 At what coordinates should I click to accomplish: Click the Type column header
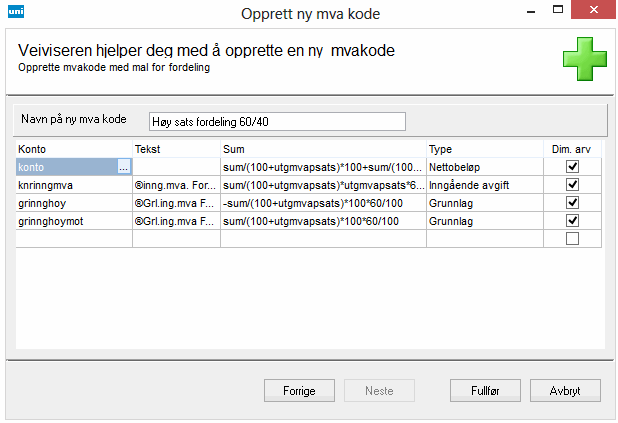coord(486,149)
